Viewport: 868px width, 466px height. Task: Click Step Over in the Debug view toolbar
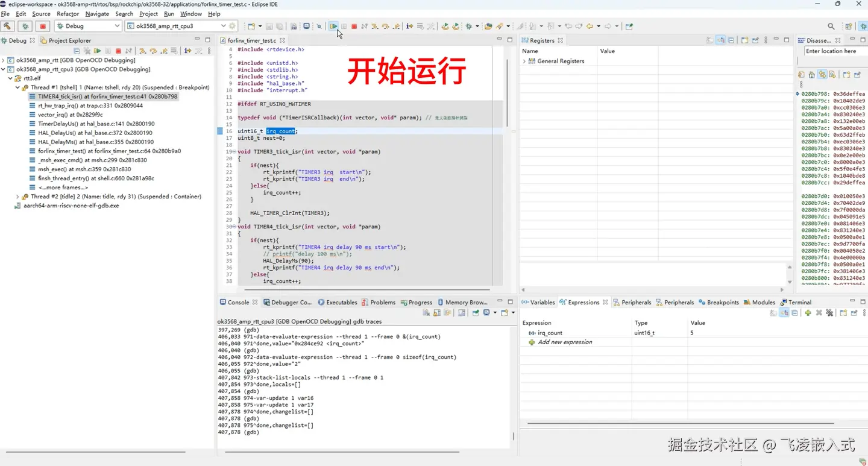(153, 51)
